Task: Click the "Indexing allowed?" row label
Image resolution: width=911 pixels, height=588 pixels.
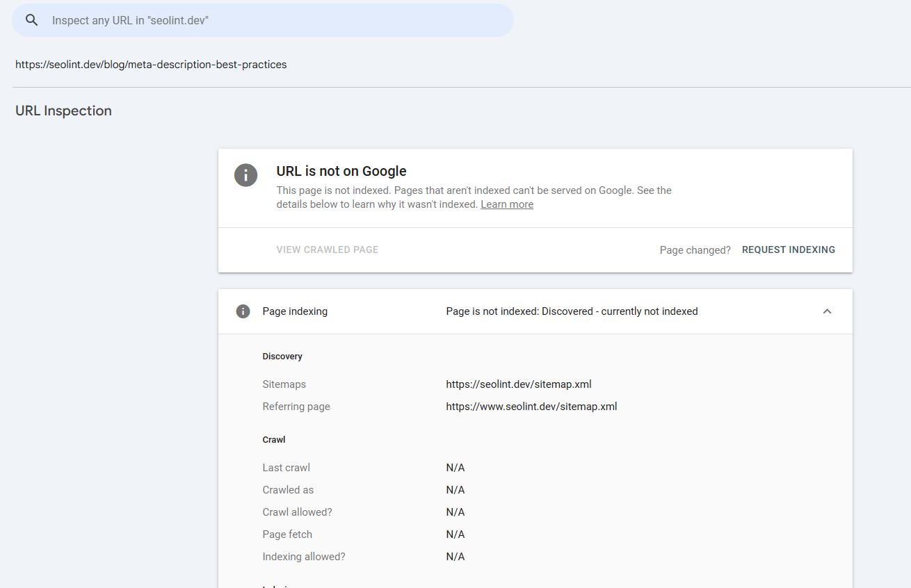Action: 304,556
